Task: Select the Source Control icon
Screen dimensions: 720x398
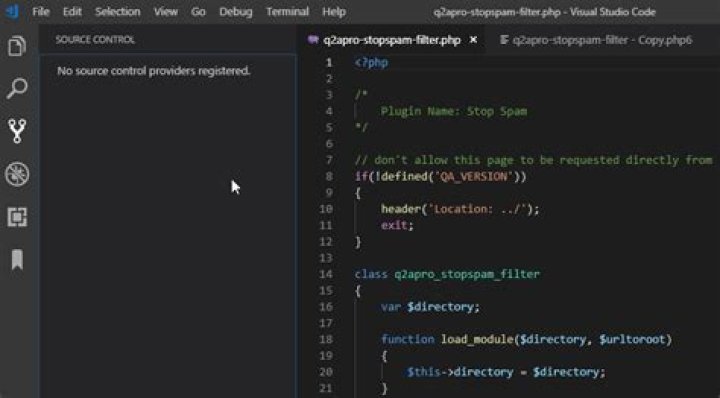Action: [17, 131]
